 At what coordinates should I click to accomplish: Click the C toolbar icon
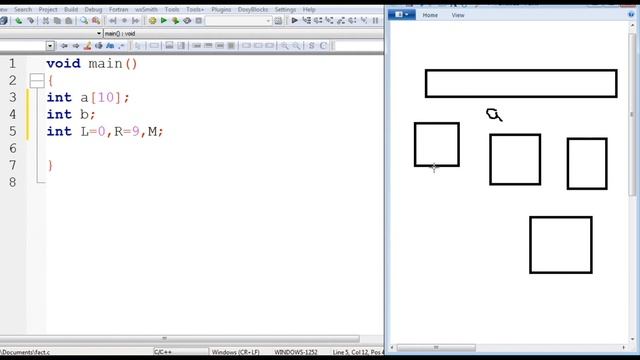coord(323,46)
